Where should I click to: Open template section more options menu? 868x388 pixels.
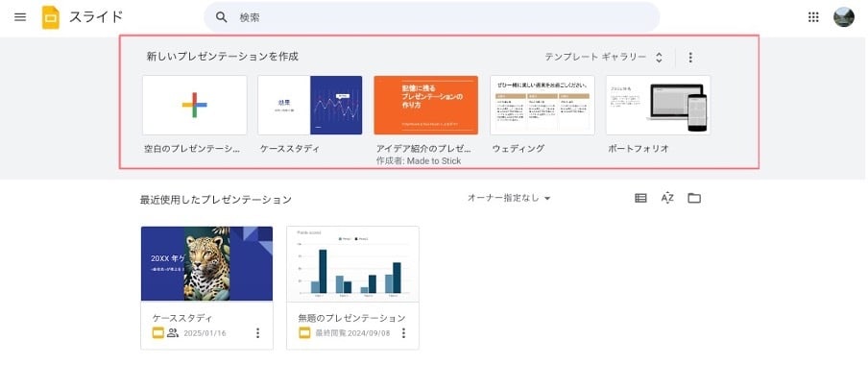coord(690,58)
